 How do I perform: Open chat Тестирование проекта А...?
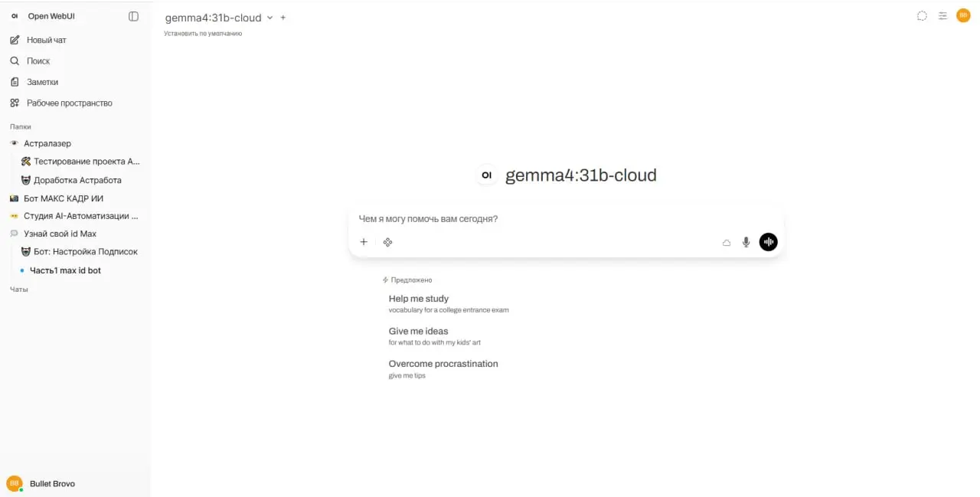[80, 162]
